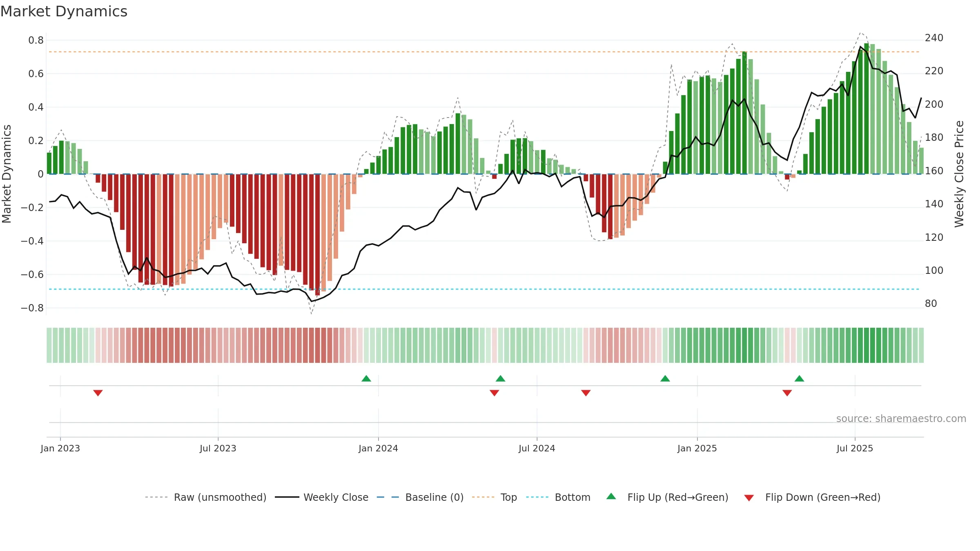Click the Jul 2025 x-axis label
Viewport: 980px width, 551px height.
[855, 448]
